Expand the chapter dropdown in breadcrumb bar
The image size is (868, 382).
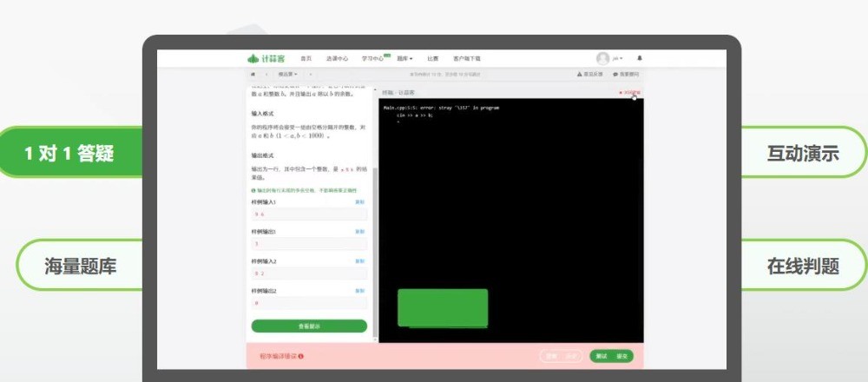[x=287, y=74]
